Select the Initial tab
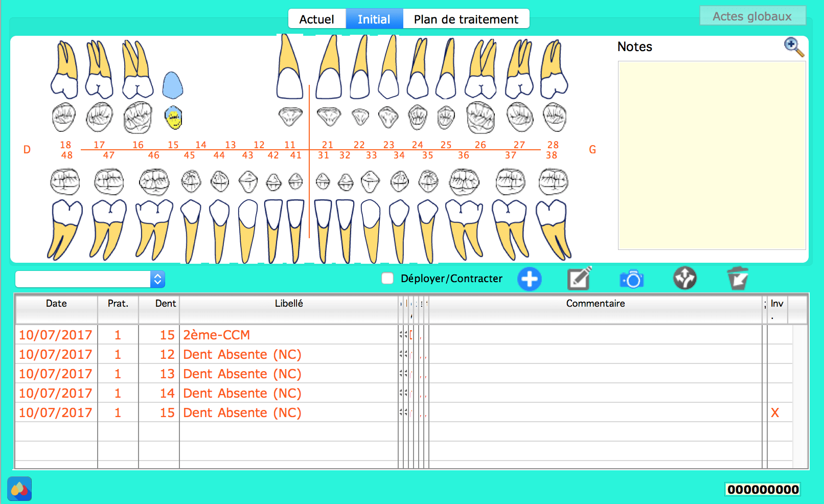824x504 pixels. (374, 19)
